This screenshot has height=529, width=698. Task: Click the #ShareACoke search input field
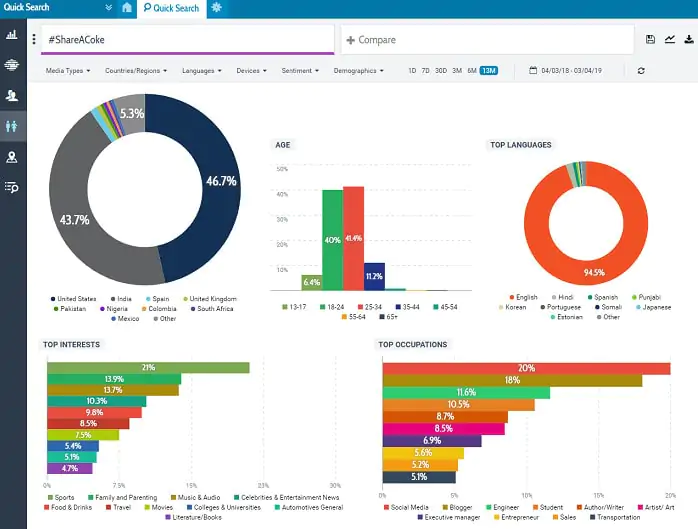[185, 40]
